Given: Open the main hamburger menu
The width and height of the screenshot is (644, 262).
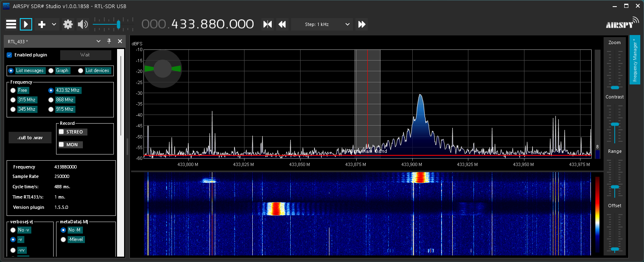Looking at the screenshot, I should (x=11, y=24).
